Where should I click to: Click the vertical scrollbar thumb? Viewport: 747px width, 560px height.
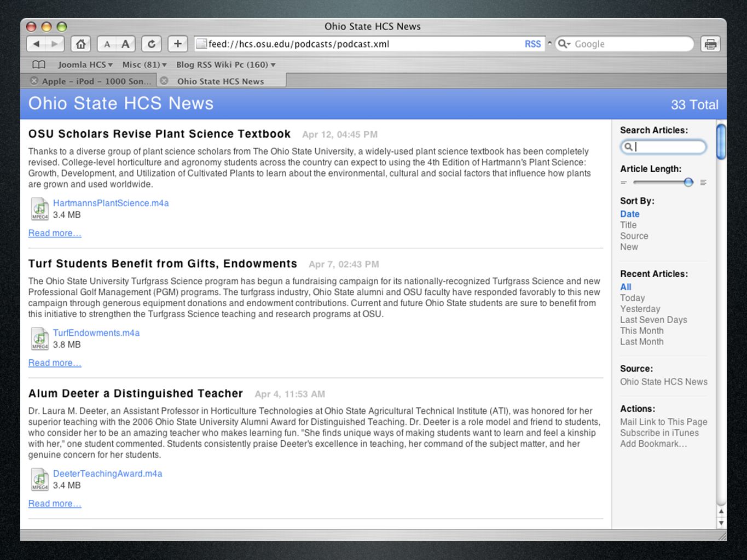pyautogui.click(x=721, y=142)
